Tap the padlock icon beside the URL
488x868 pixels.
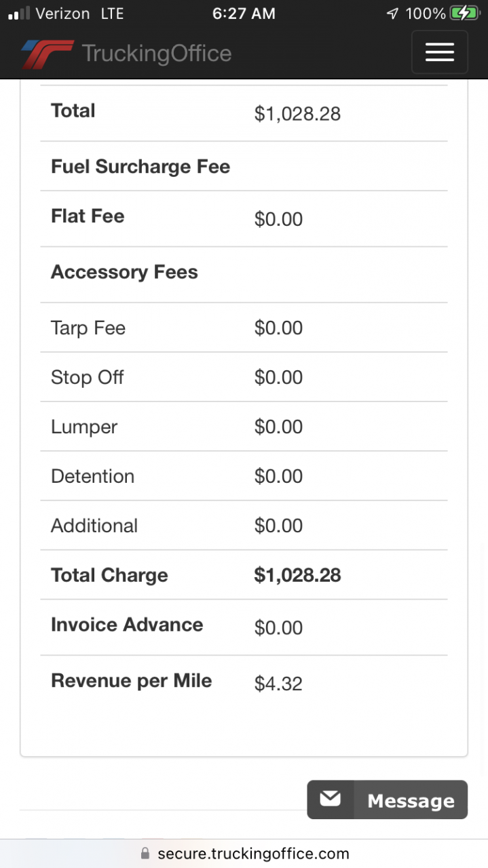point(144,853)
